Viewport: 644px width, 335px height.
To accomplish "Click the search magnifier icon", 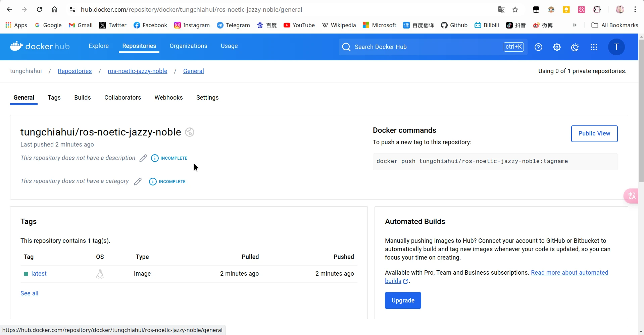I will tap(346, 47).
